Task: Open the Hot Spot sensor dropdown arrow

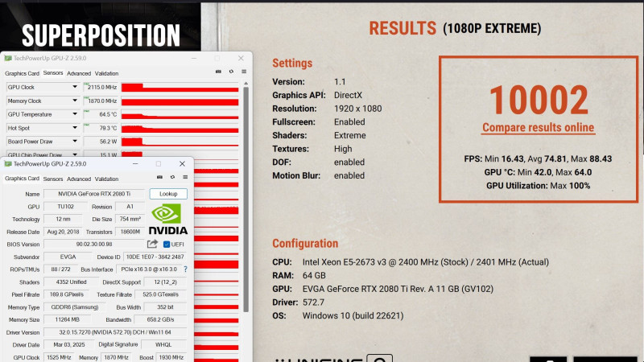Action: click(x=75, y=128)
